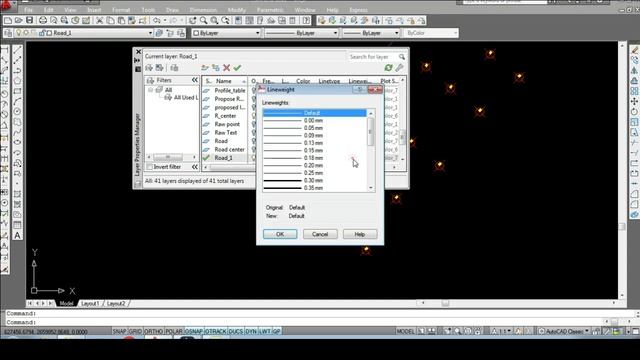Click the Save icon in toolbar
This screenshot has height=360, width=640.
(29, 20)
